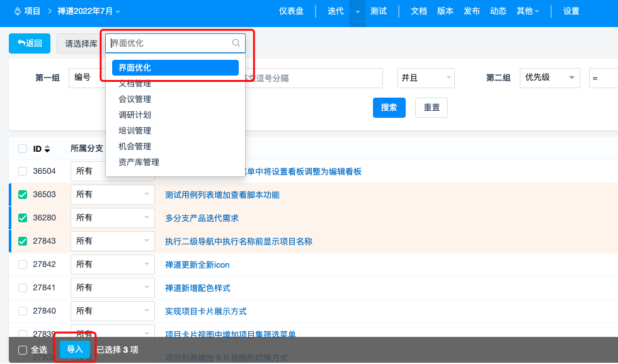Open the 设置 tab
The width and height of the screenshot is (618, 364).
point(571,11)
